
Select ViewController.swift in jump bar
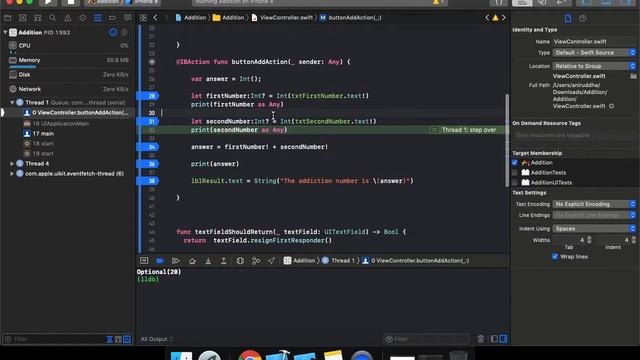click(282, 18)
